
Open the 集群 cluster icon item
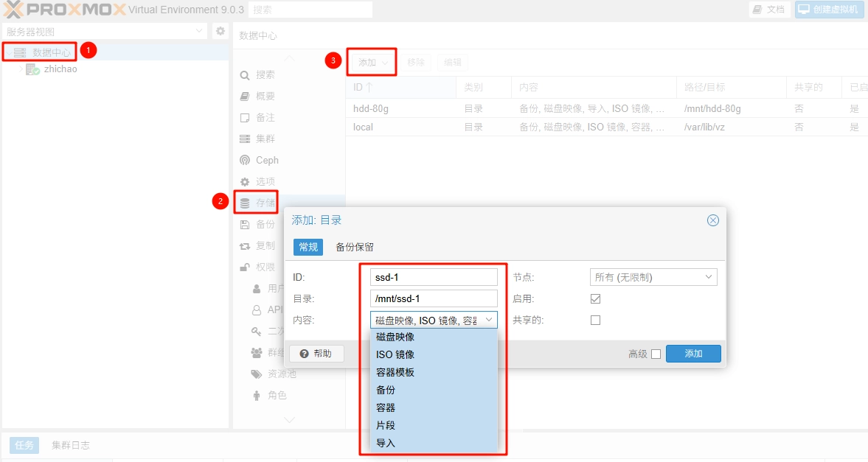tap(245, 139)
